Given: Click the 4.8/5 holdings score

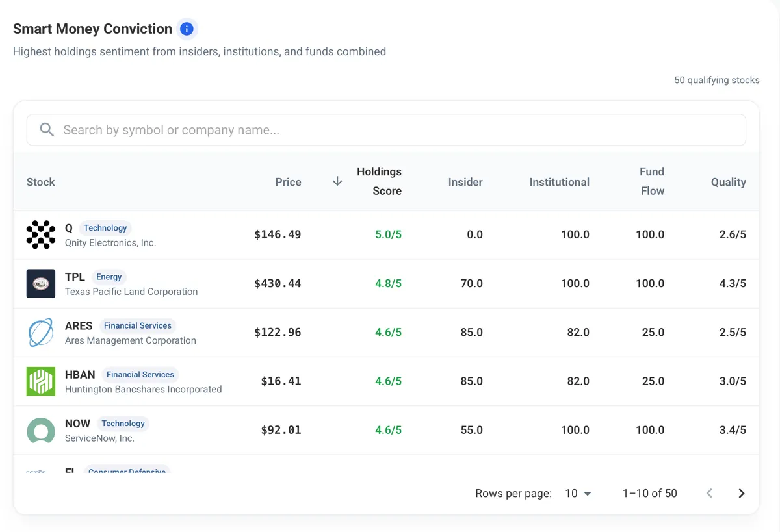Looking at the screenshot, I should tap(389, 283).
